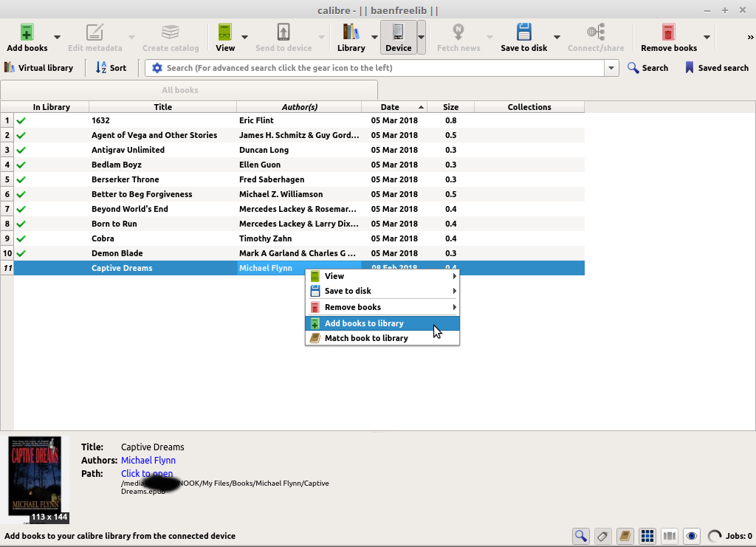Choose Match book to library

[x=382, y=338]
